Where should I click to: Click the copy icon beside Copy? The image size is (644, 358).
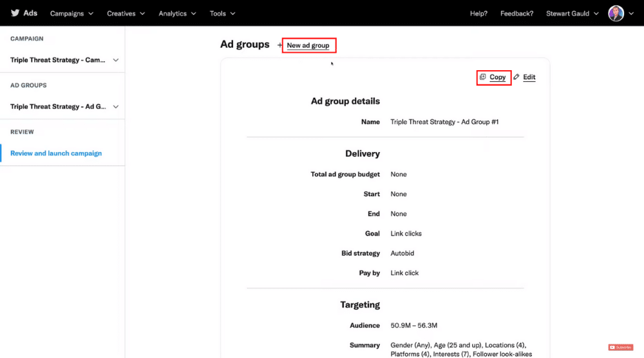tap(482, 77)
